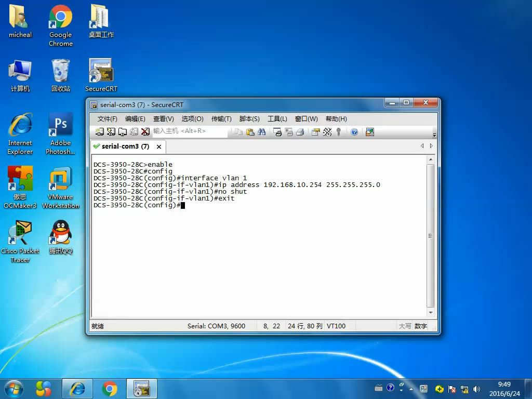This screenshot has height=399, width=532.
Task: Click the Print Selection toolbar icon
Action: pos(289,132)
